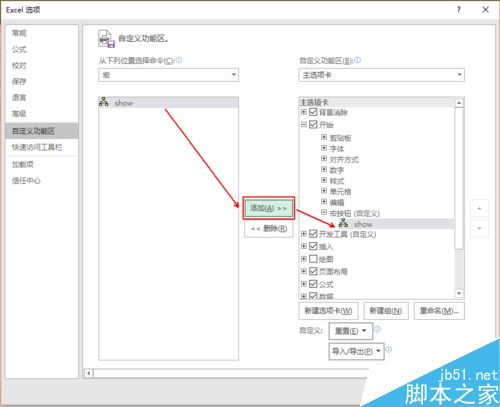Viewport: 500px width, 407px height.
Task: Click the move down arrow button
Action: 479,229
